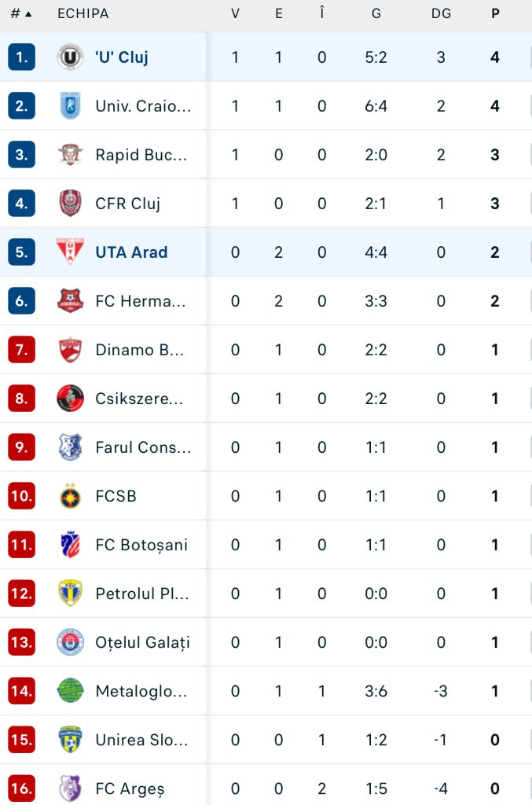Click the G goals column header
532x805 pixels.
coord(376,14)
